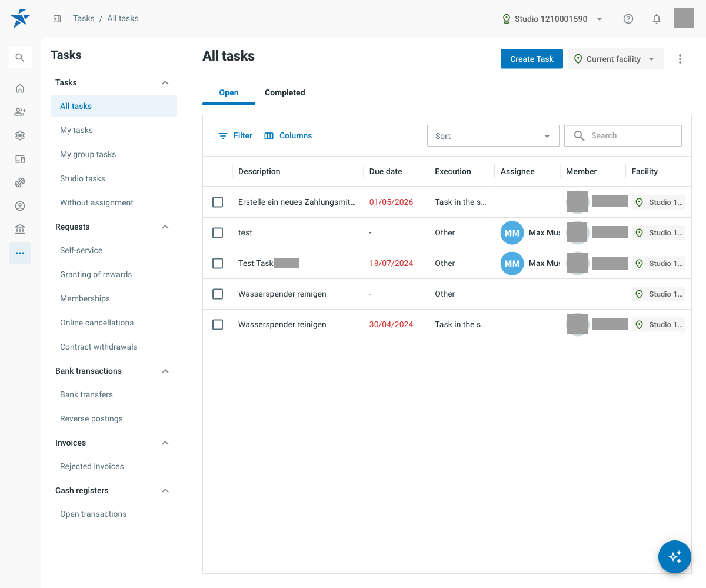Collapse the Requests section

pos(165,227)
